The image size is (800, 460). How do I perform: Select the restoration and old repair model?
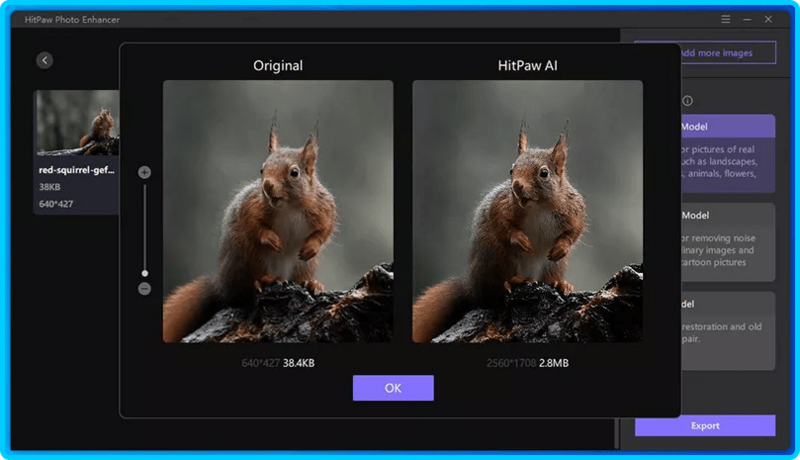pos(728,331)
